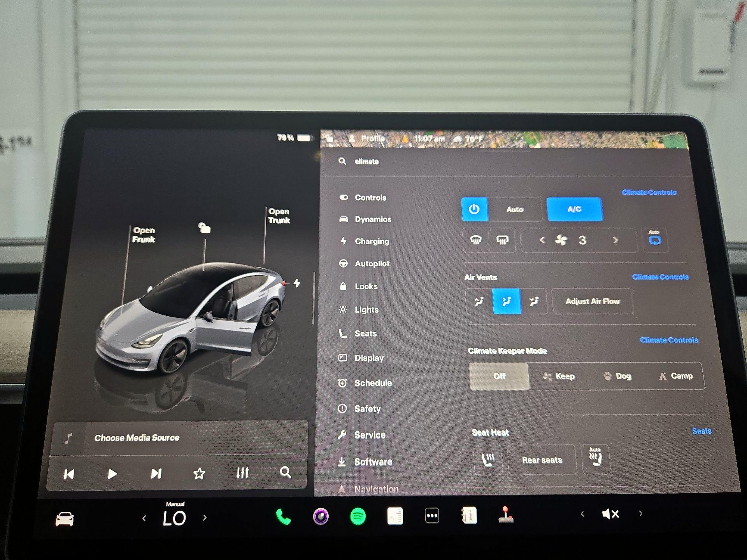Open the Charging menu
This screenshot has height=560, width=747.
[x=364, y=241]
